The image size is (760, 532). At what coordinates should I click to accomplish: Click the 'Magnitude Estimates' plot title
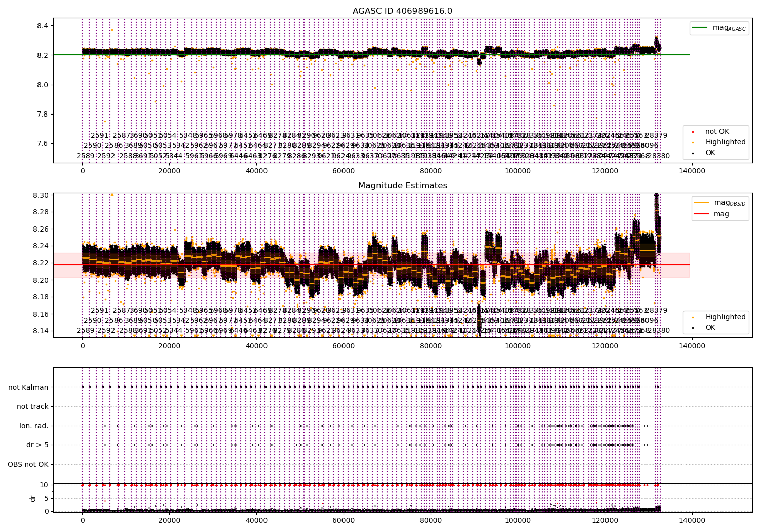click(402, 186)
